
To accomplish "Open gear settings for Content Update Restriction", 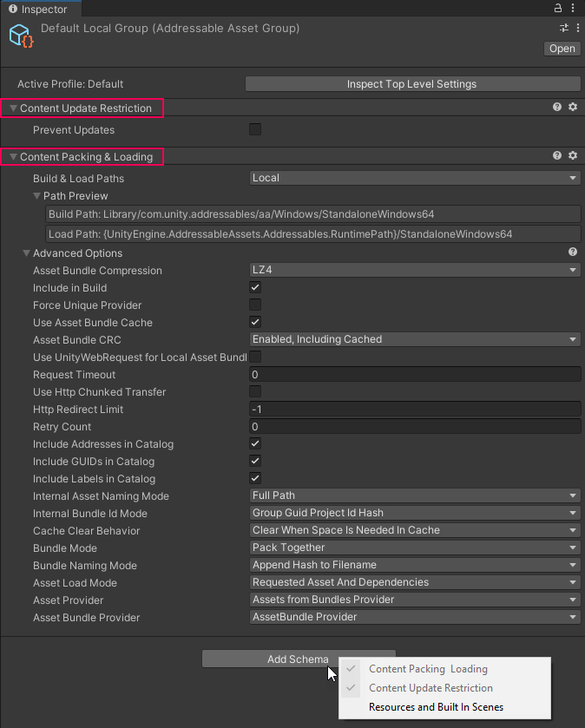I will [x=573, y=108].
